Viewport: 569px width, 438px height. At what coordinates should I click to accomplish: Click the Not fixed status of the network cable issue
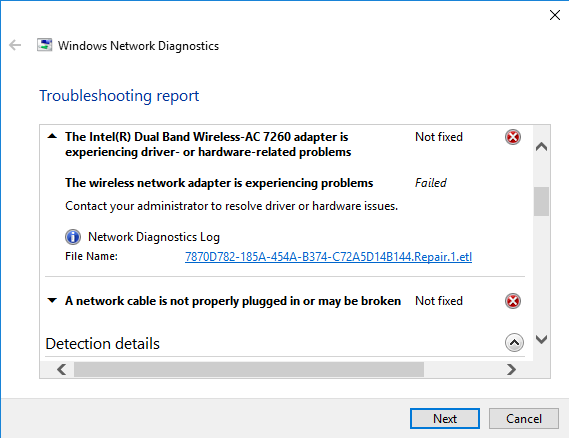439,301
